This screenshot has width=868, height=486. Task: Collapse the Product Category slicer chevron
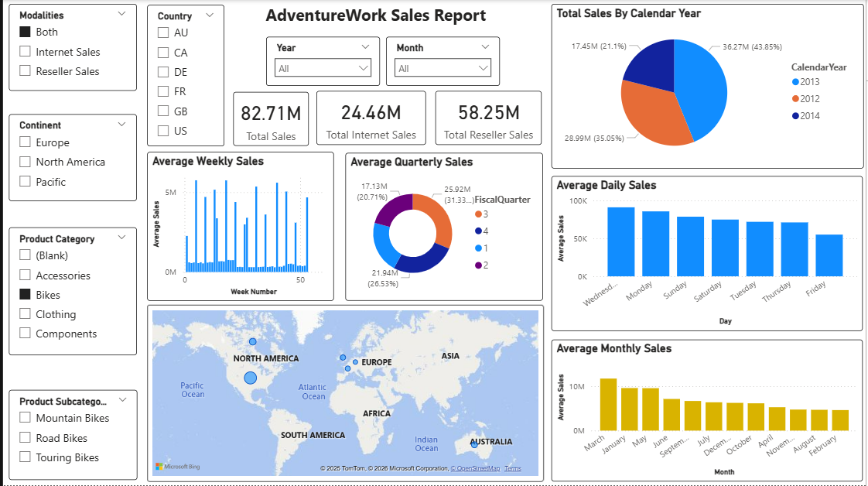tap(121, 238)
